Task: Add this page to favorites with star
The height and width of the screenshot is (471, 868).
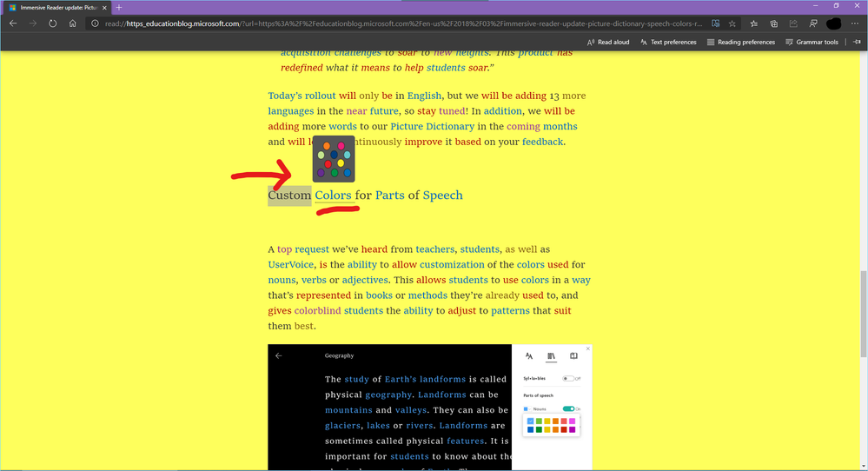Action: tap(732, 23)
